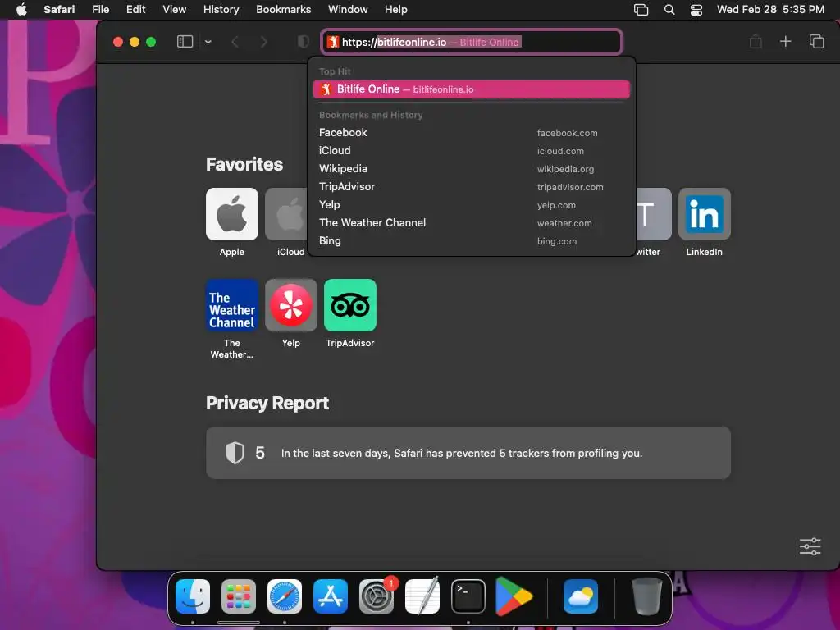This screenshot has width=840, height=630.
Task: Go back with the back arrow
Action: 235,42
